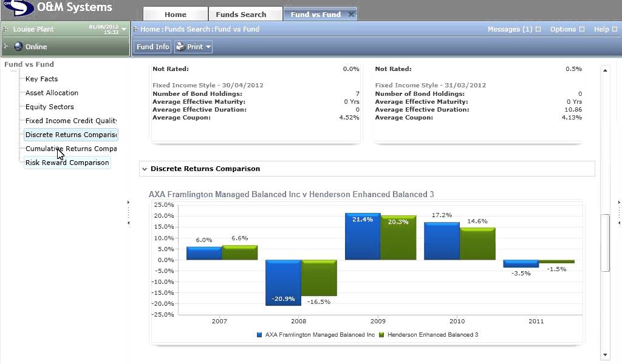Screen dimensions: 622x364
Task: Click the Average Effective Duration value 10.86
Action: 573,110
